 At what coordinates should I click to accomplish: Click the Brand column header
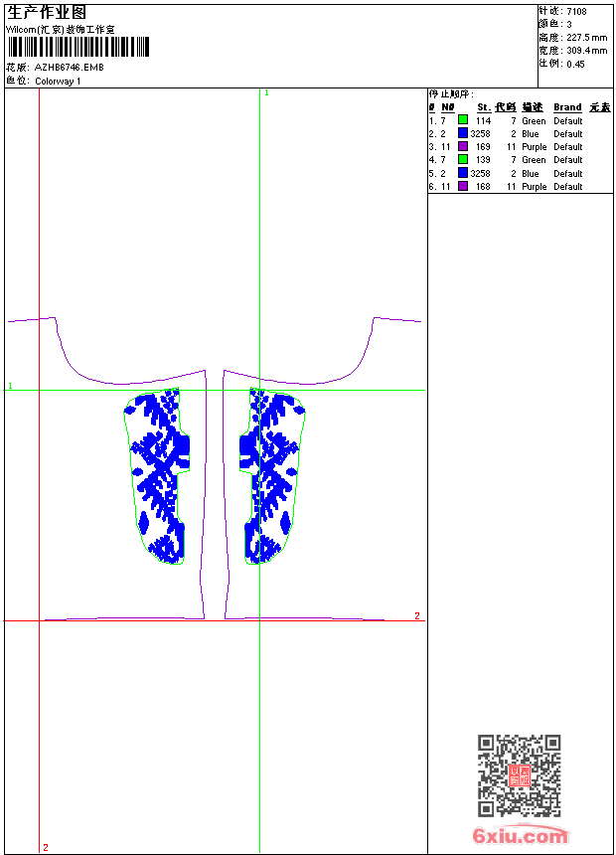567,107
